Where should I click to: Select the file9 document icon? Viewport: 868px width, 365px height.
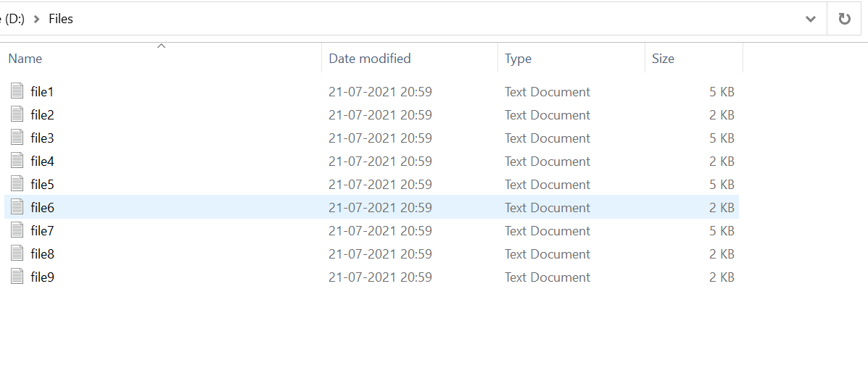point(17,277)
